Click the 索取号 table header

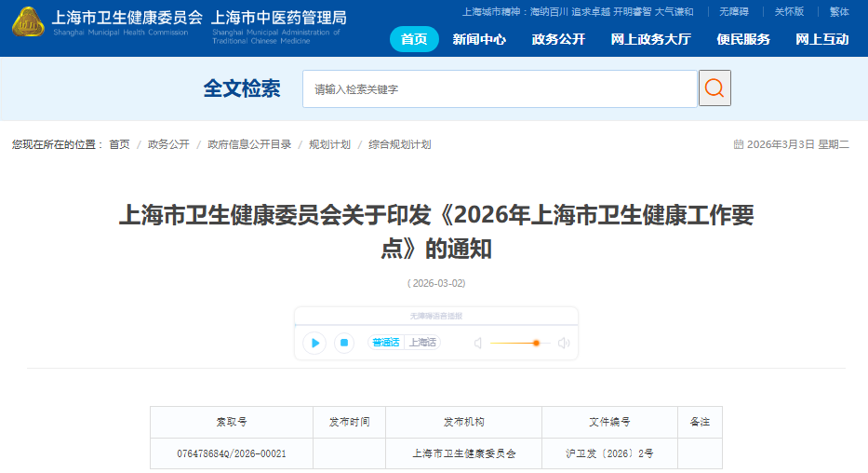(x=232, y=422)
